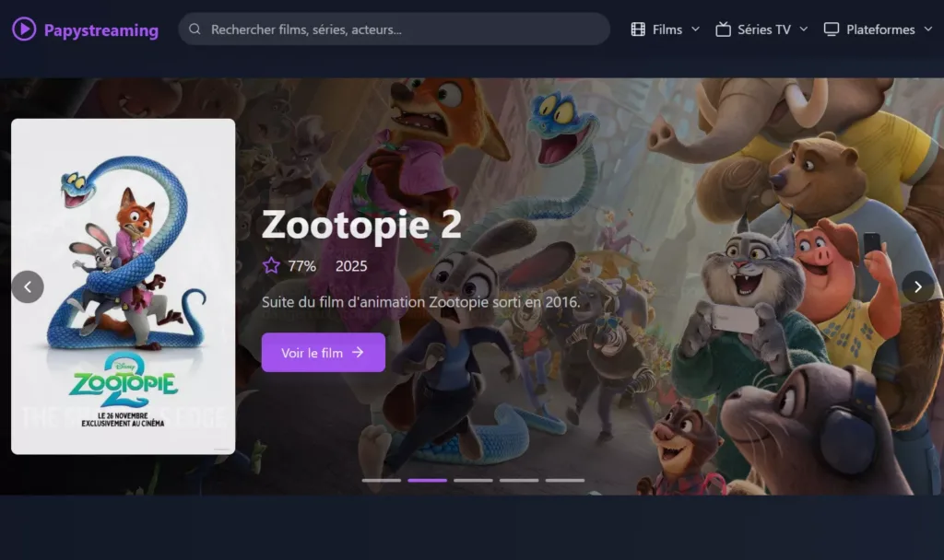This screenshot has height=560, width=944.
Task: Select the active carousel progress indicator
Action: coord(428,480)
